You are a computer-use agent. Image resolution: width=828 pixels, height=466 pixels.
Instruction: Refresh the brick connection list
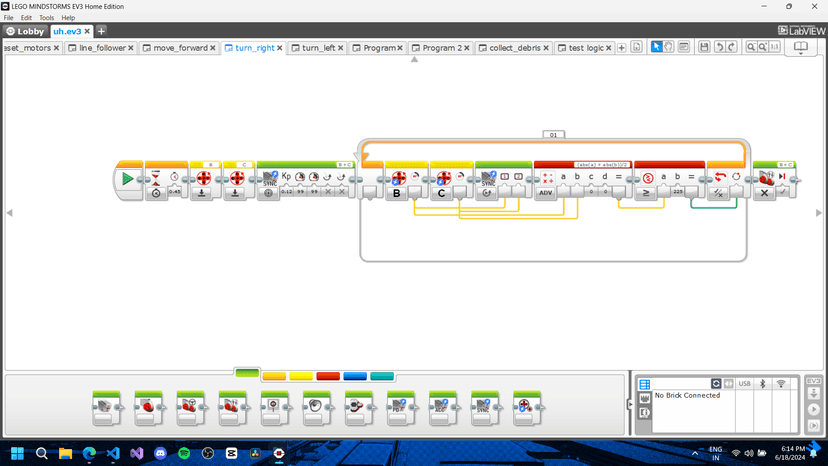click(x=716, y=384)
